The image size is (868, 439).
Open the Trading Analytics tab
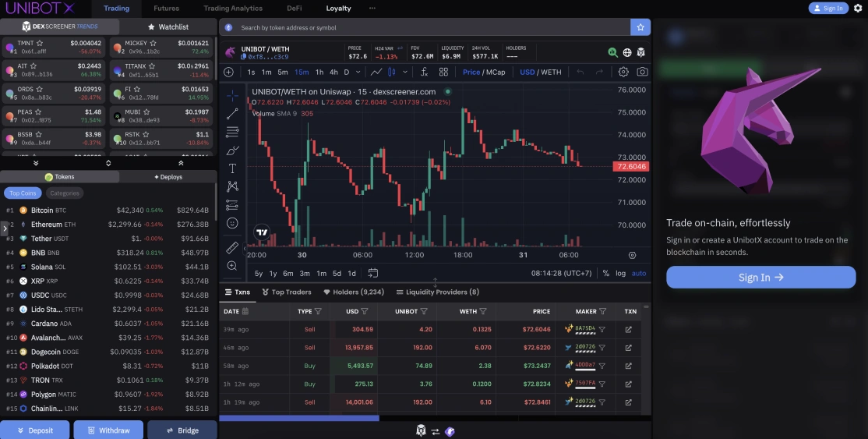(x=233, y=9)
